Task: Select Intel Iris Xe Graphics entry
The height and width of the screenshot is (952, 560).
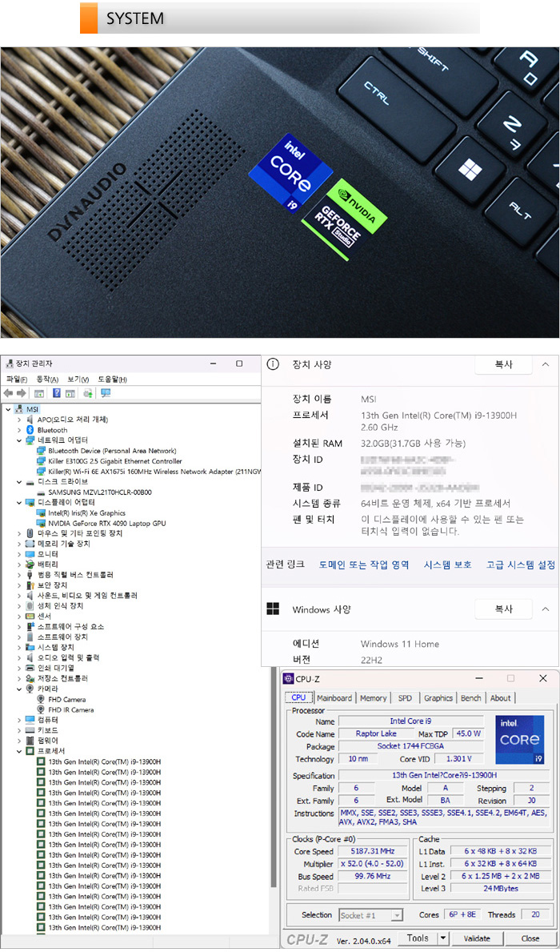Action: click(x=81, y=513)
